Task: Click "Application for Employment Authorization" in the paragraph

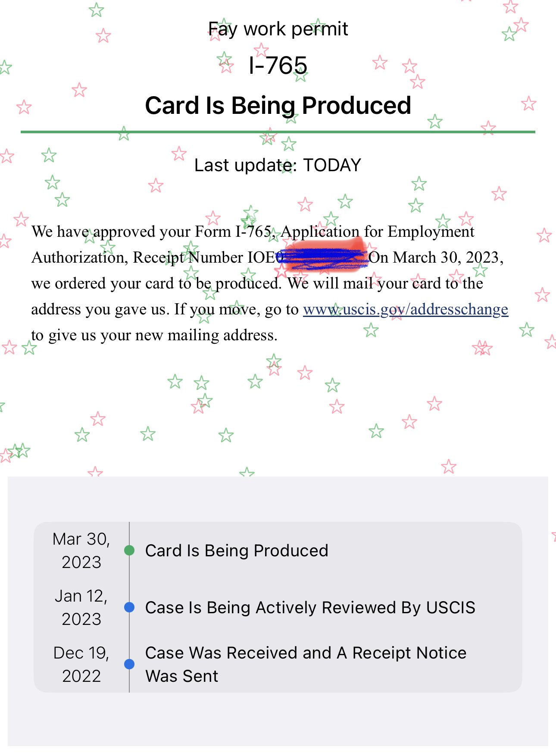Action: 378,232
